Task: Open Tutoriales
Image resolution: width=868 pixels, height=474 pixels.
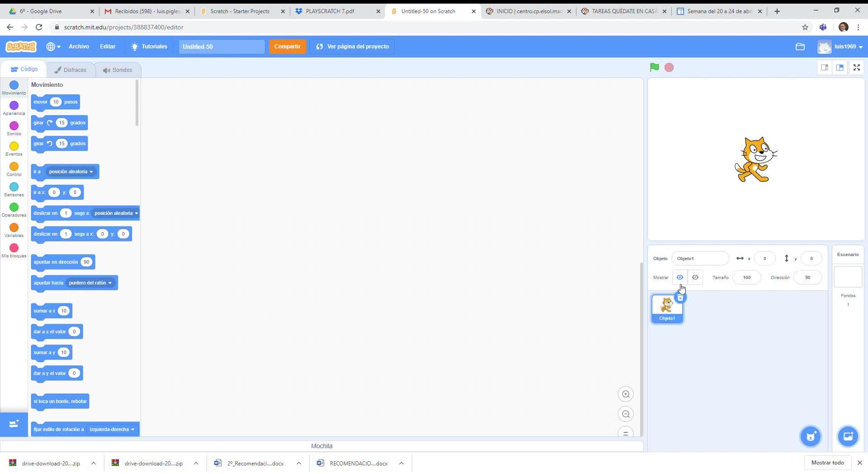Action: [149, 47]
